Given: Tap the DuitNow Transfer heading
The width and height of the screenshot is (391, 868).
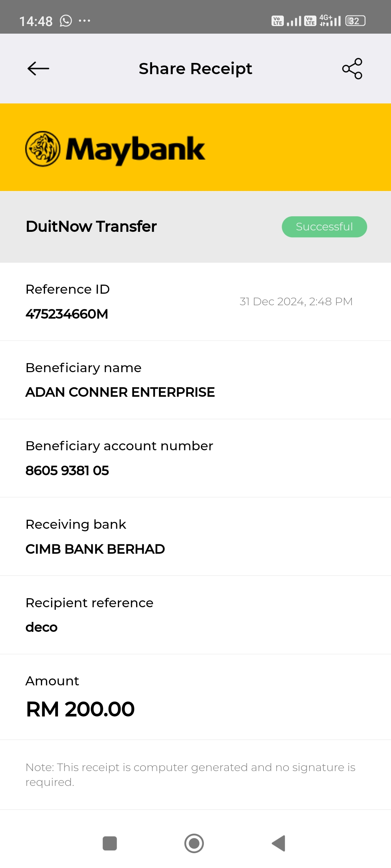Looking at the screenshot, I should click(91, 226).
